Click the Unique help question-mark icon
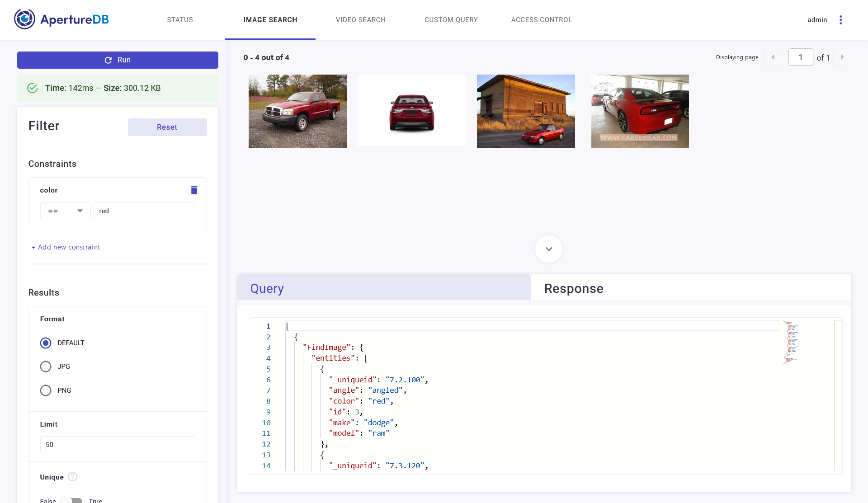The height and width of the screenshot is (503, 868). pos(72,477)
